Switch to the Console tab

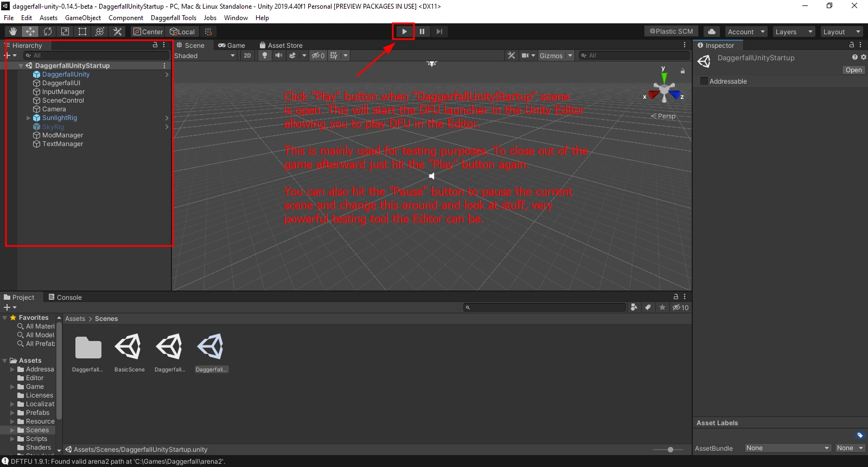[65, 297]
